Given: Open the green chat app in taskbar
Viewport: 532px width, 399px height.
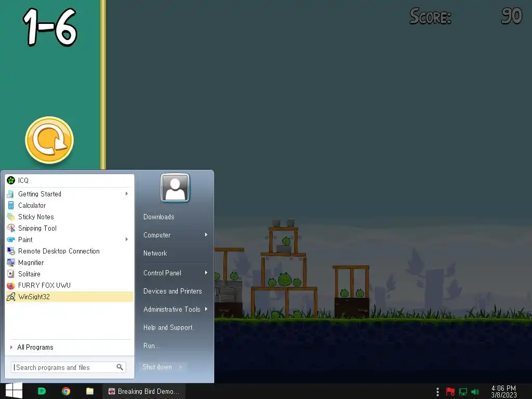Looking at the screenshot, I should 42,391.
